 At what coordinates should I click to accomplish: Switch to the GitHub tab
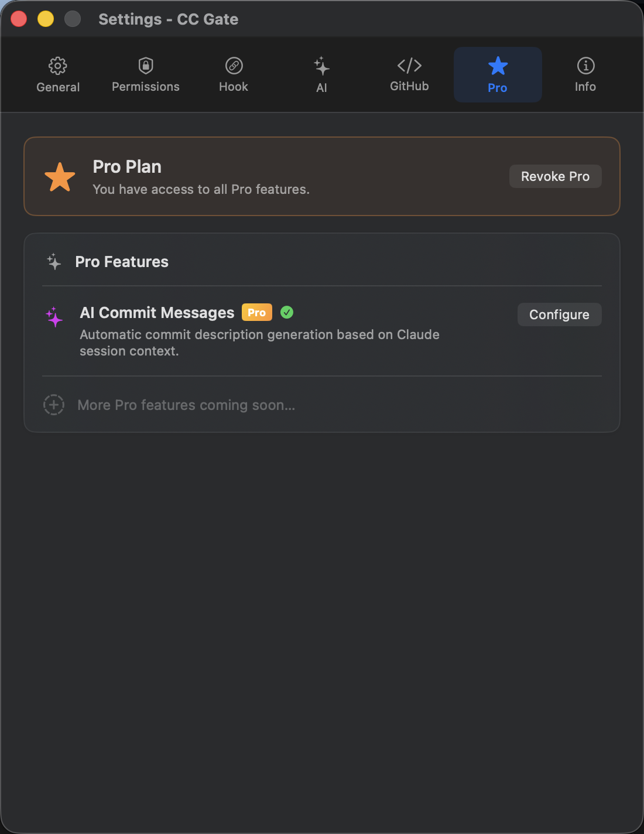click(x=409, y=74)
